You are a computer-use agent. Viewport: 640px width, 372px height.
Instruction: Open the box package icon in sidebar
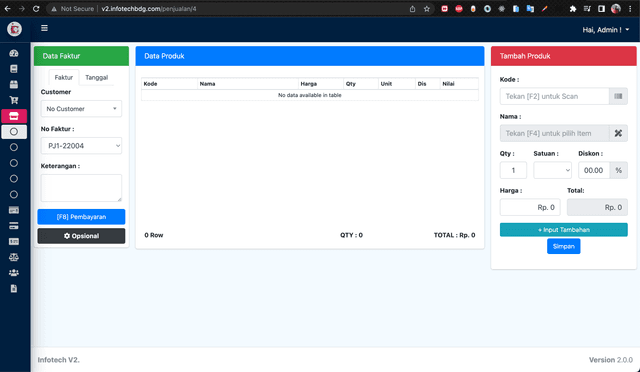pos(14,85)
